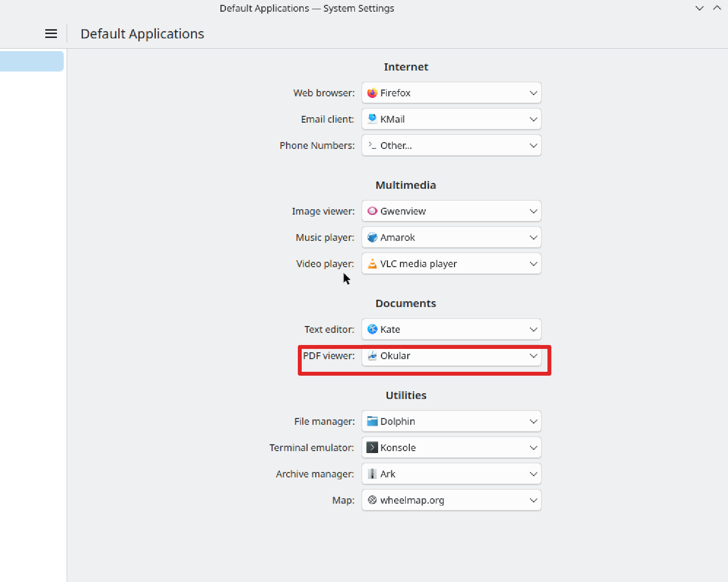Open the Text editor dropdown arrow
Viewport: 728px width, 582px height.
(x=533, y=329)
